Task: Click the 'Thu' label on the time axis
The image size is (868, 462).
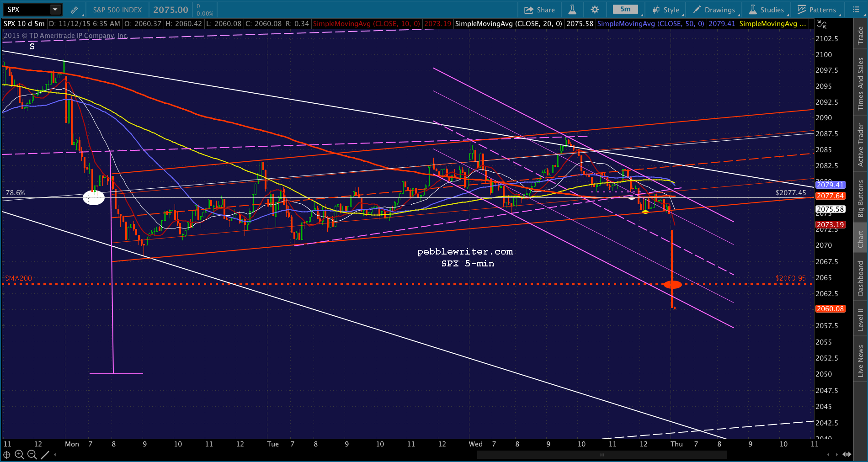Action: [676, 444]
